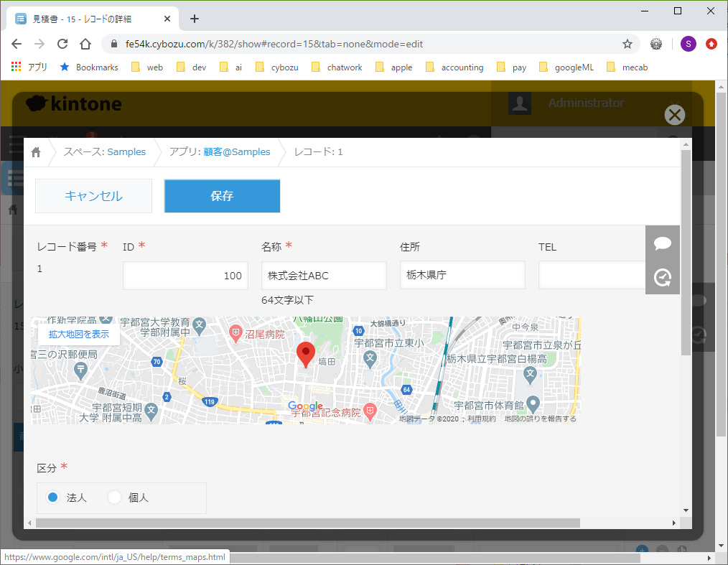
Task: Open the 顧客@Samples app link
Action: tap(237, 151)
